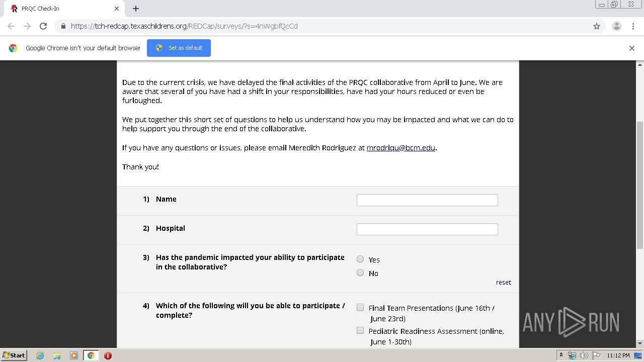This screenshot has width=644, height=362.
Task: Open the mrodrigu@bcm.edu email link
Action: click(x=401, y=148)
